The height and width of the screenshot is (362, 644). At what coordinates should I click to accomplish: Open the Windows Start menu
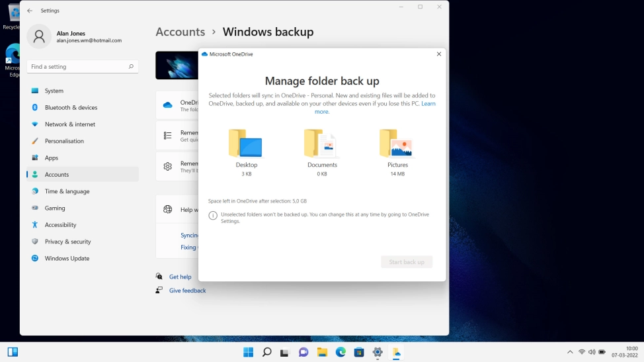tap(248, 352)
